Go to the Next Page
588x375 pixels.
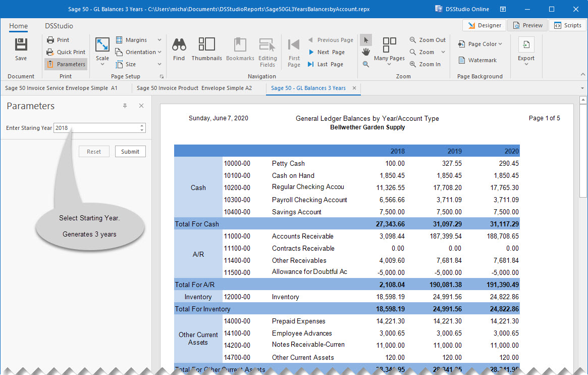coord(326,52)
